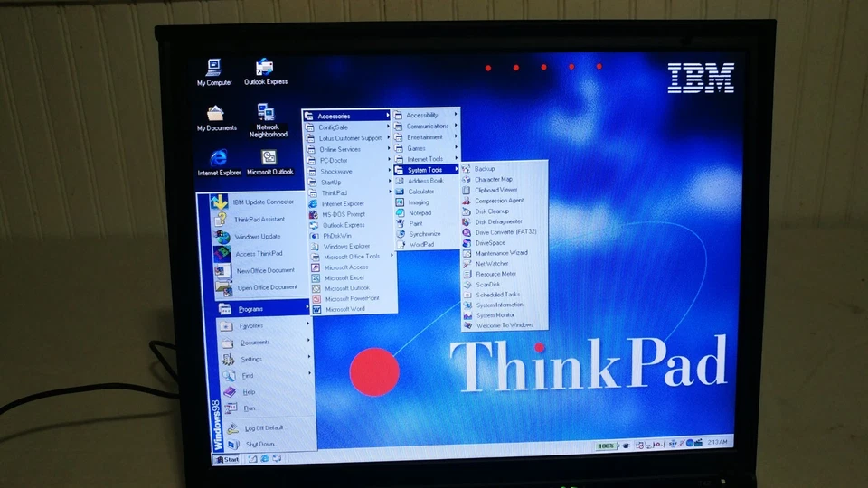The image size is (868, 488).
Task: Expand the Find submenu
Action: (267, 376)
